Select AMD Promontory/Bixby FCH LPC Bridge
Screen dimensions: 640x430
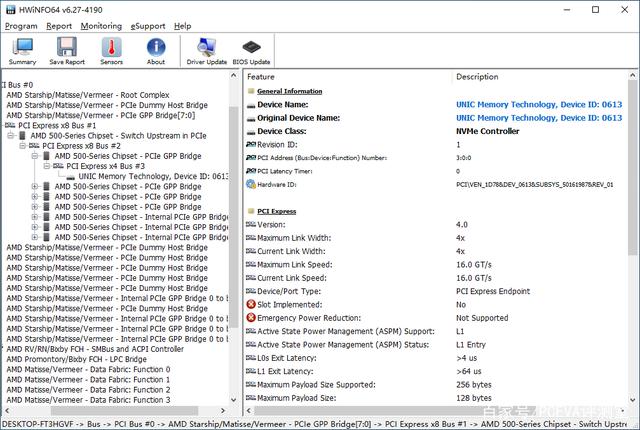tap(76, 359)
